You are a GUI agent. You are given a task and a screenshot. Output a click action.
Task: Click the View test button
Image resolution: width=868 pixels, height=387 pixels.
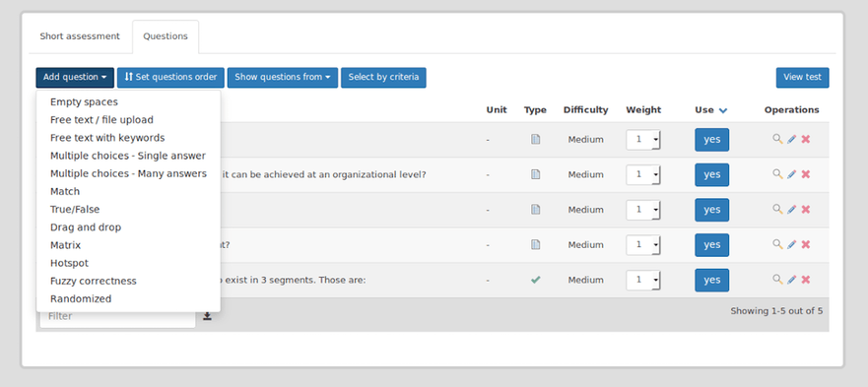(803, 78)
